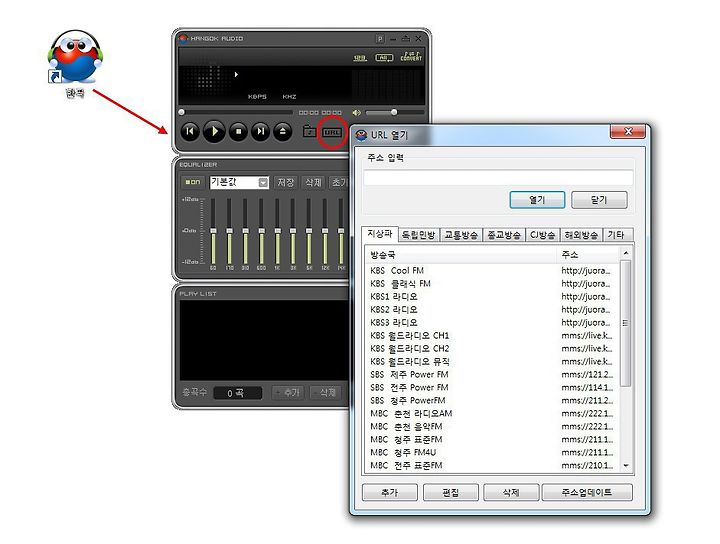Select KBS1 라디오 station row
Image resolution: width=720 pixels, height=544 pixels.
[x=492, y=297]
